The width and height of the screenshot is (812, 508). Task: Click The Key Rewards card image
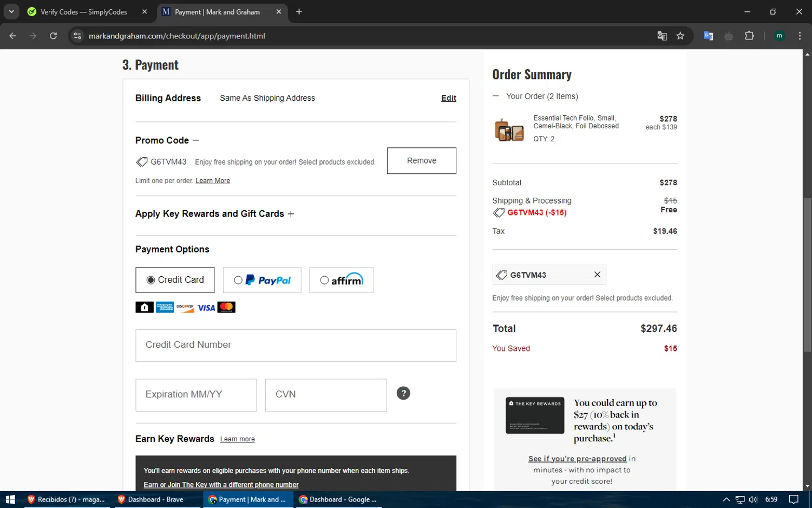point(535,415)
